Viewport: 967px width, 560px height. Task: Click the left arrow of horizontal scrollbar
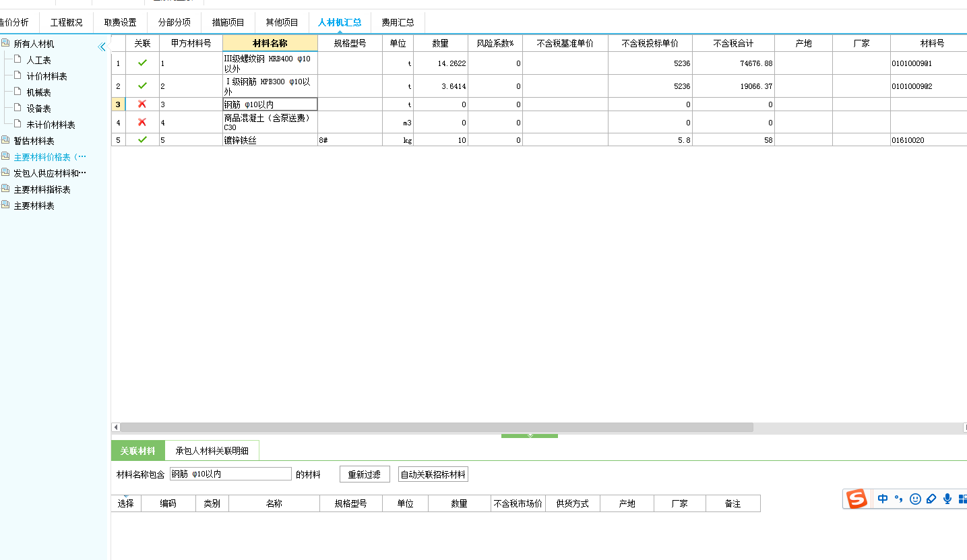point(115,427)
